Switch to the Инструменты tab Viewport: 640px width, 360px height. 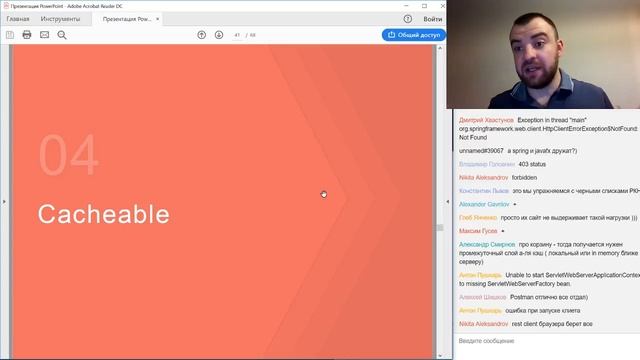tap(60, 19)
